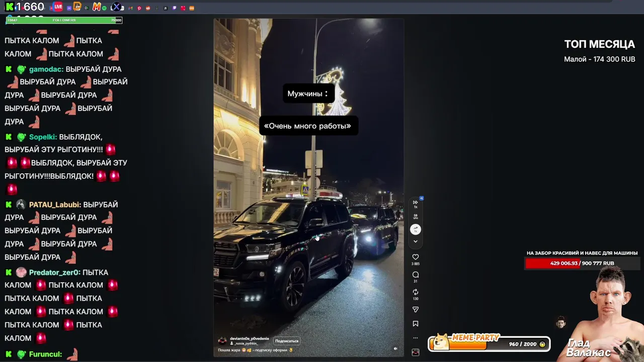Open the Reddit bookmark icon
This screenshot has height=362, width=644.
click(x=148, y=8)
